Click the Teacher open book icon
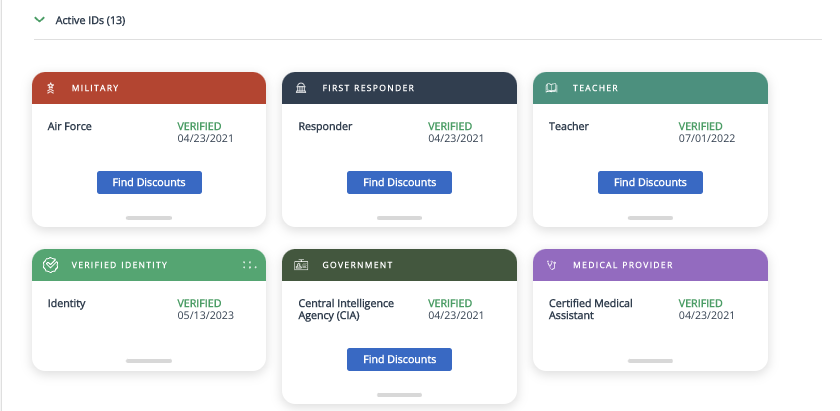Image resolution: width=840 pixels, height=411 pixels. [x=551, y=88]
